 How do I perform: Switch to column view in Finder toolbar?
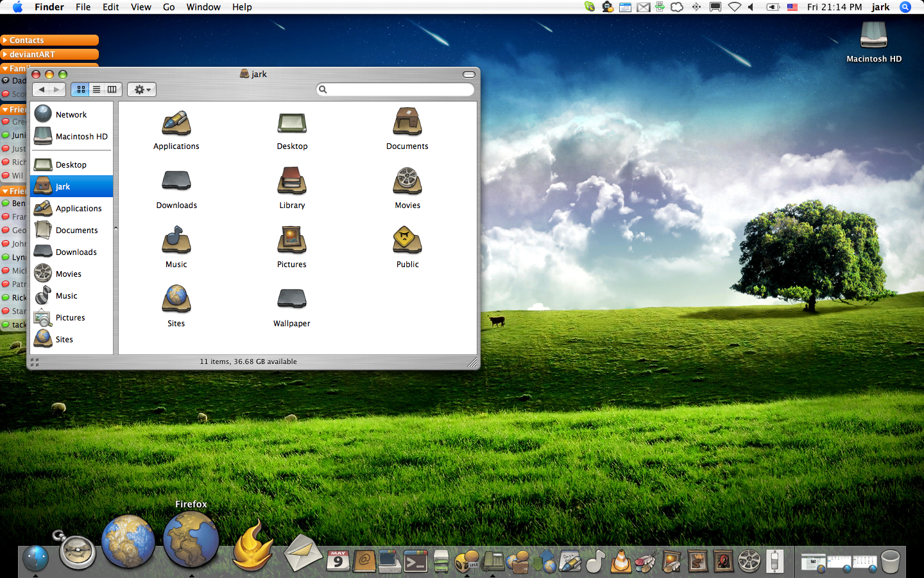[x=112, y=90]
